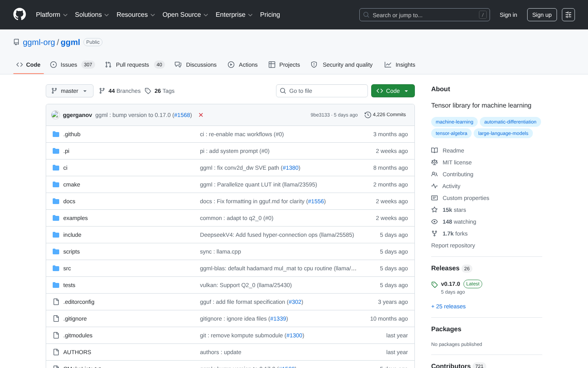Click the .gitmodules file icon
This screenshot has width=588, height=368.
pyautogui.click(x=56, y=335)
